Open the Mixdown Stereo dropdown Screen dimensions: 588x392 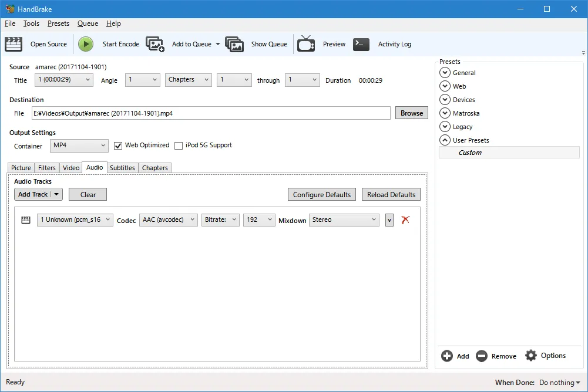coord(344,220)
